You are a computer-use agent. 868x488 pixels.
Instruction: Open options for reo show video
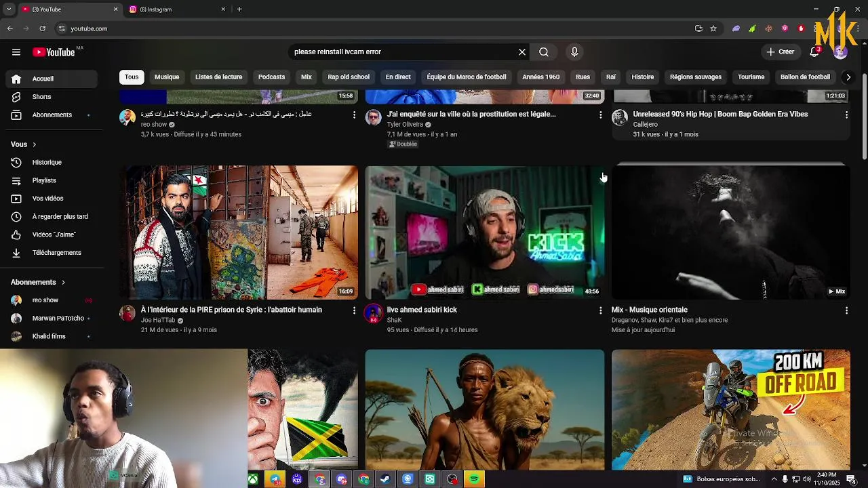(x=354, y=115)
